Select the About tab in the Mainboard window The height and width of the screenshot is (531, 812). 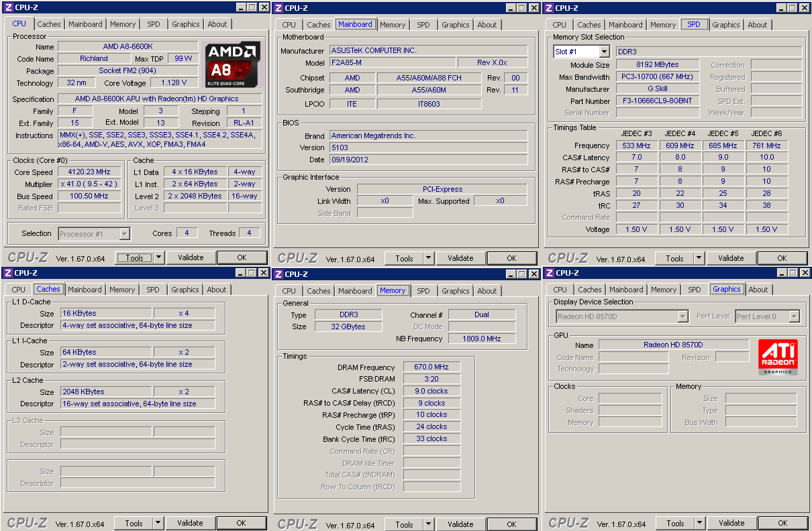click(487, 25)
